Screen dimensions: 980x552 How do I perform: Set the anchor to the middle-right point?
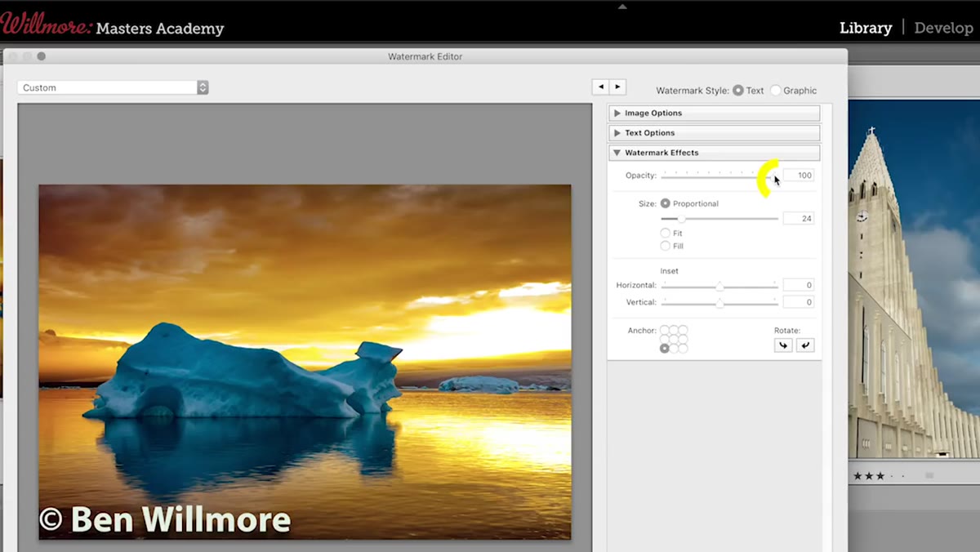point(683,339)
